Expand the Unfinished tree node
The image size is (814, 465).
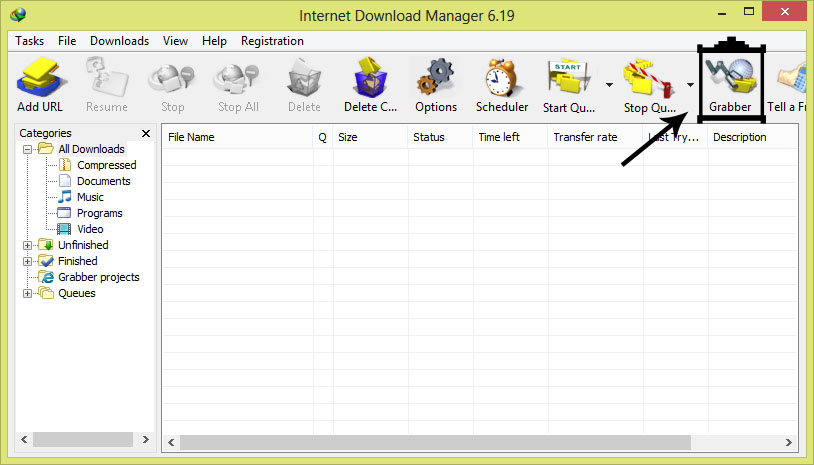28,245
